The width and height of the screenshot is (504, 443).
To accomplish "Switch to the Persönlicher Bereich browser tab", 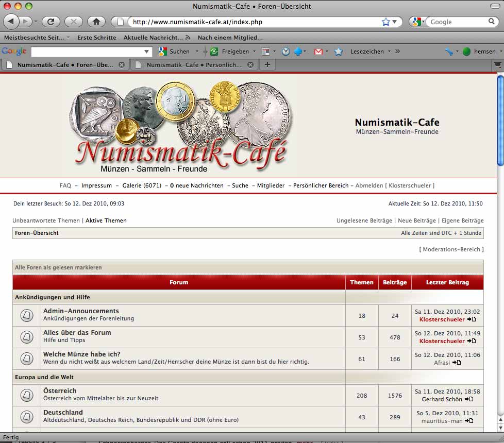I will pos(193,65).
